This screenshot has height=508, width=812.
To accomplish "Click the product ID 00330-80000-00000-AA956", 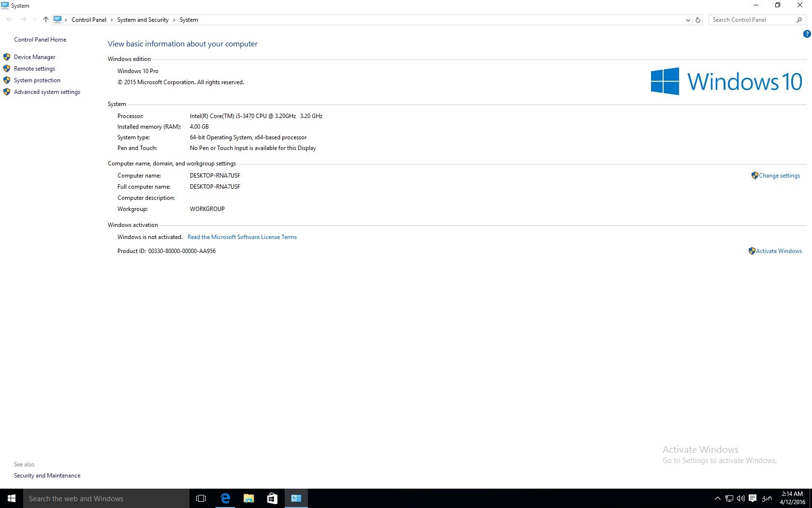I will tap(182, 251).
